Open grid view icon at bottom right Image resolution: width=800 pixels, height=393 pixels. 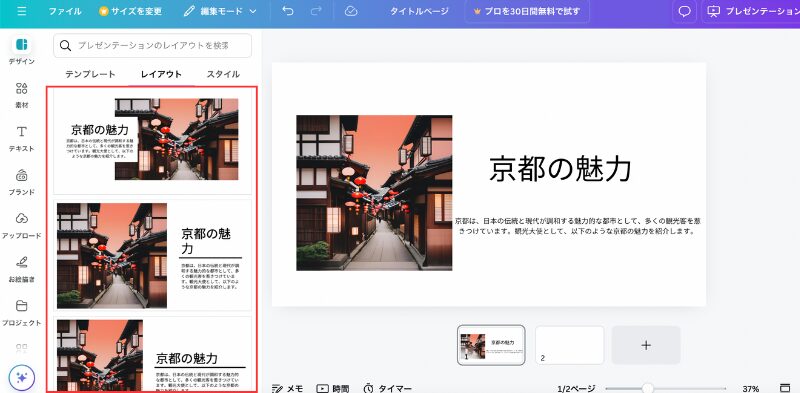(785, 388)
